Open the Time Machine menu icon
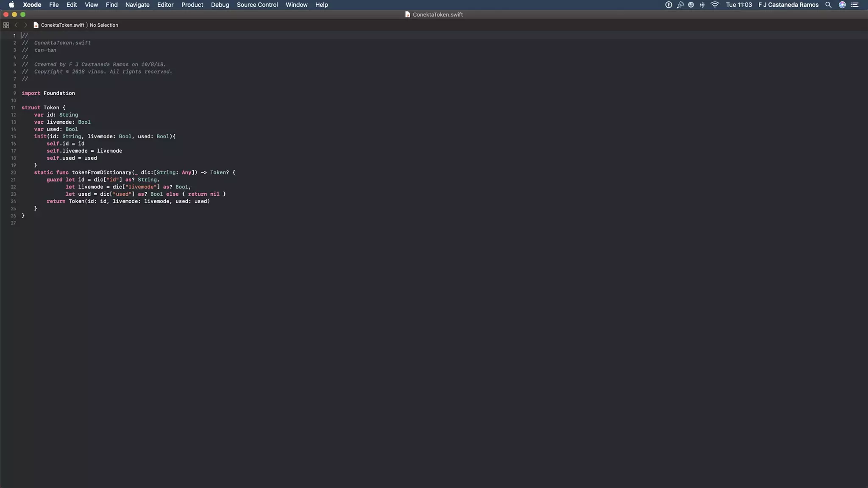Image resolution: width=868 pixels, height=488 pixels. pos(691,5)
